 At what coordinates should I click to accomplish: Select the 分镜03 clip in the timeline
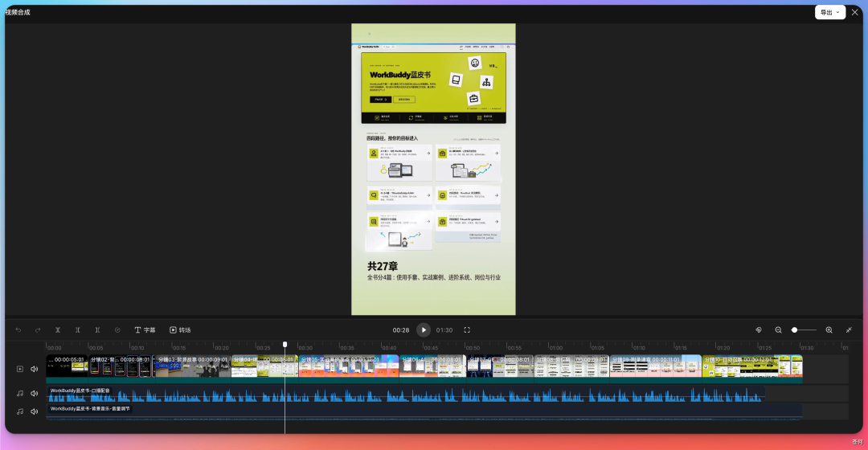tap(192, 366)
